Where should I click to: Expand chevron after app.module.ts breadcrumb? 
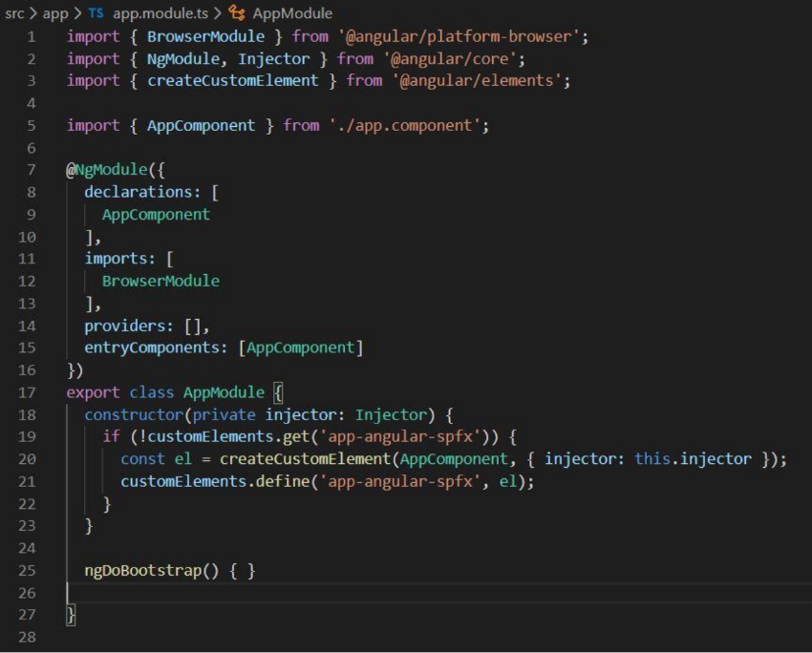(x=218, y=13)
